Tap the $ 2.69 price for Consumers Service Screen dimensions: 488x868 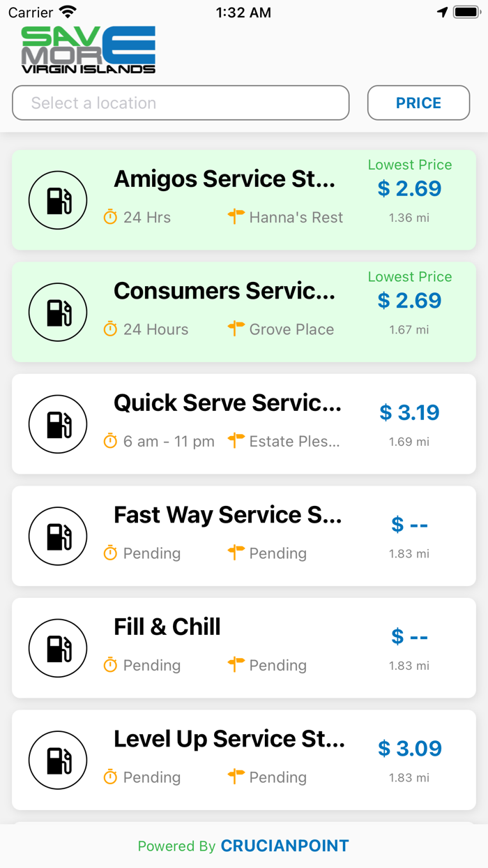(410, 301)
